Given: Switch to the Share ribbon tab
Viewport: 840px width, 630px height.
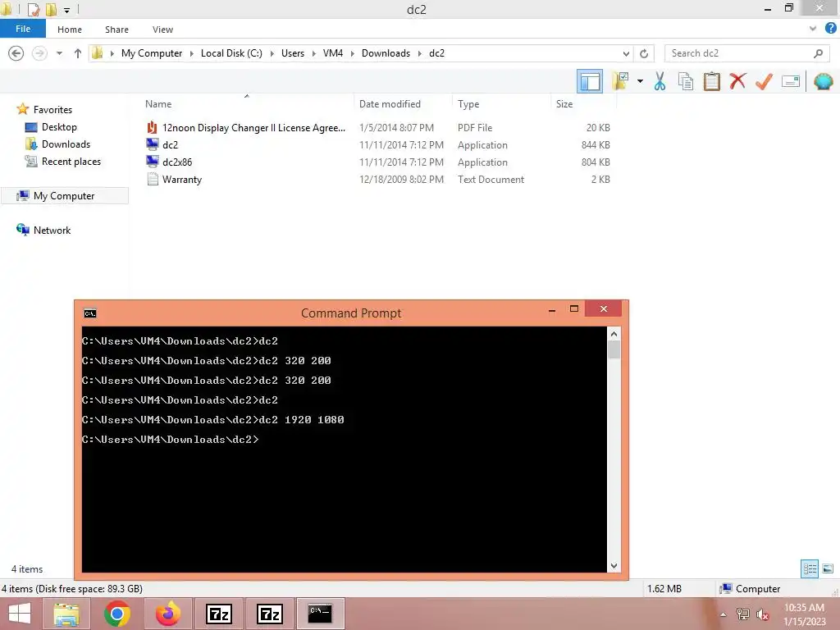Looking at the screenshot, I should click(116, 30).
